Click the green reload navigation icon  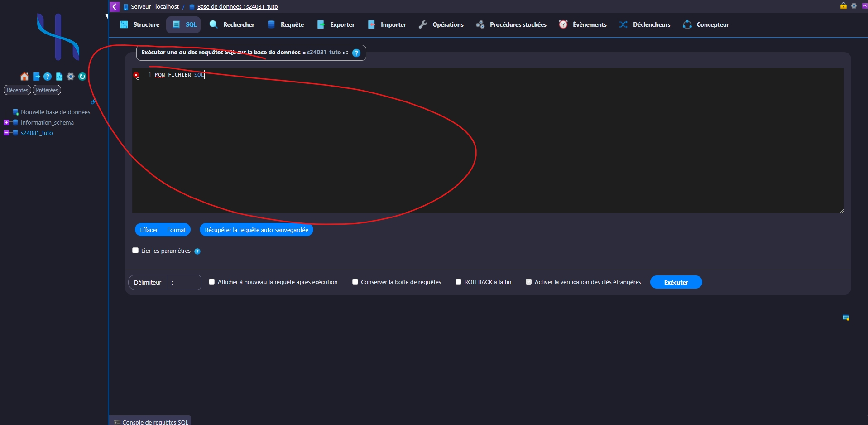point(82,77)
